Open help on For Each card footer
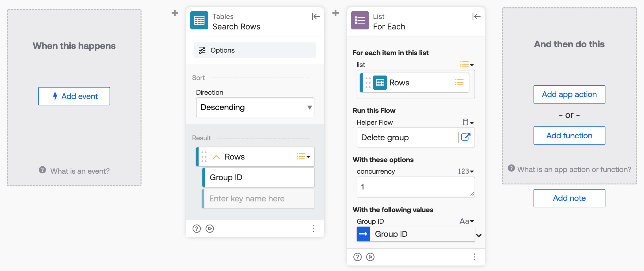Screen dimensions: 644x271 click(x=357, y=257)
